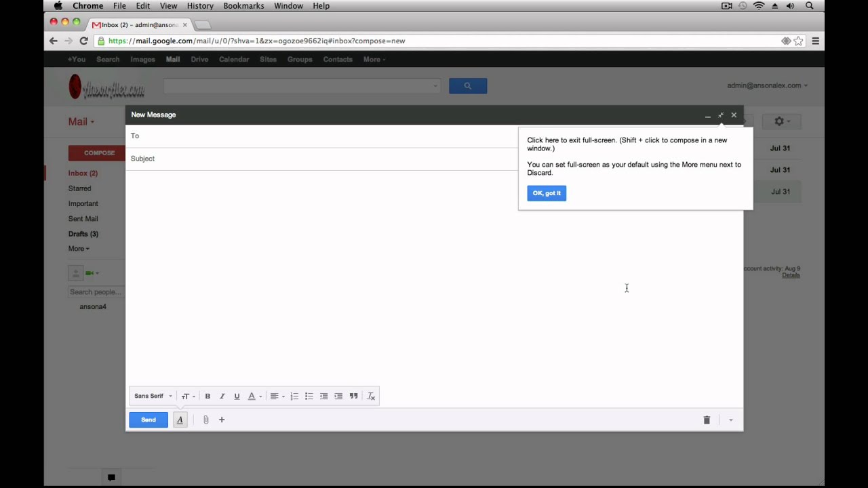This screenshot has height=488, width=868.
Task: Open the Sans Serif font dropdown
Action: click(x=153, y=396)
